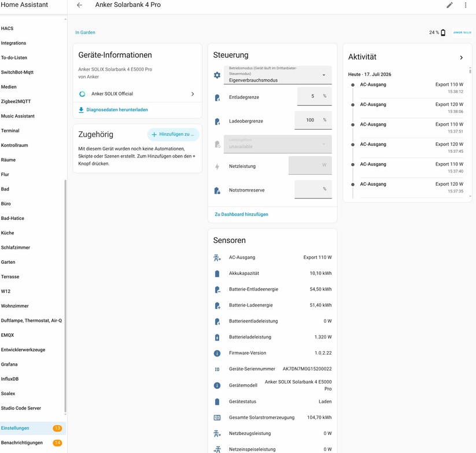The width and height of the screenshot is (476, 453).
Task: Select the Garten sidebar entry
Action: coord(32,262)
